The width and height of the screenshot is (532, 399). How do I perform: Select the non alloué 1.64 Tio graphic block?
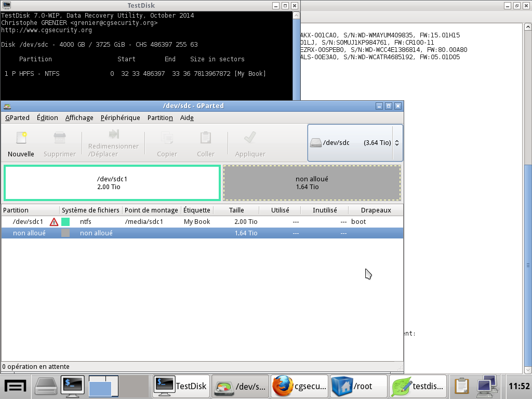(312, 183)
